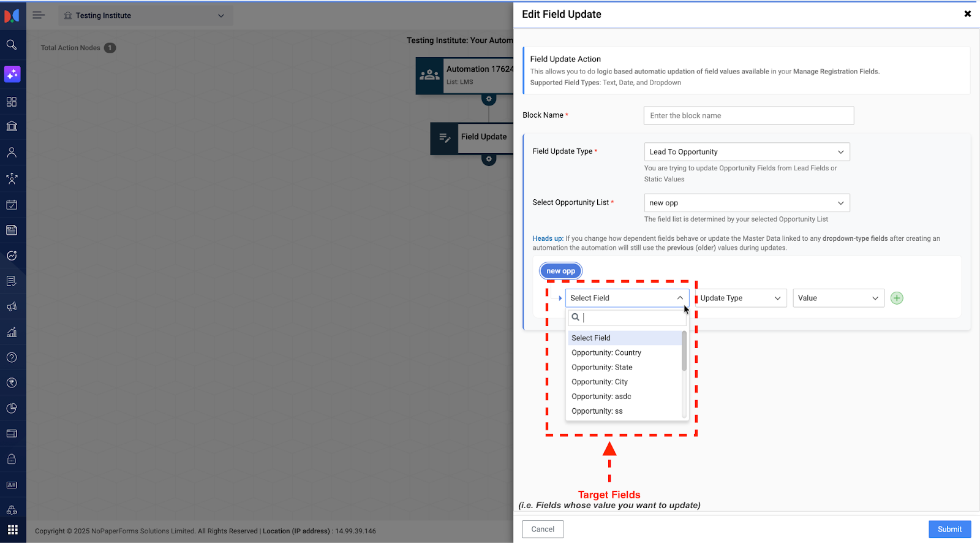
Task: Open the AI sparkle icon in sidebar
Action: pos(12,74)
